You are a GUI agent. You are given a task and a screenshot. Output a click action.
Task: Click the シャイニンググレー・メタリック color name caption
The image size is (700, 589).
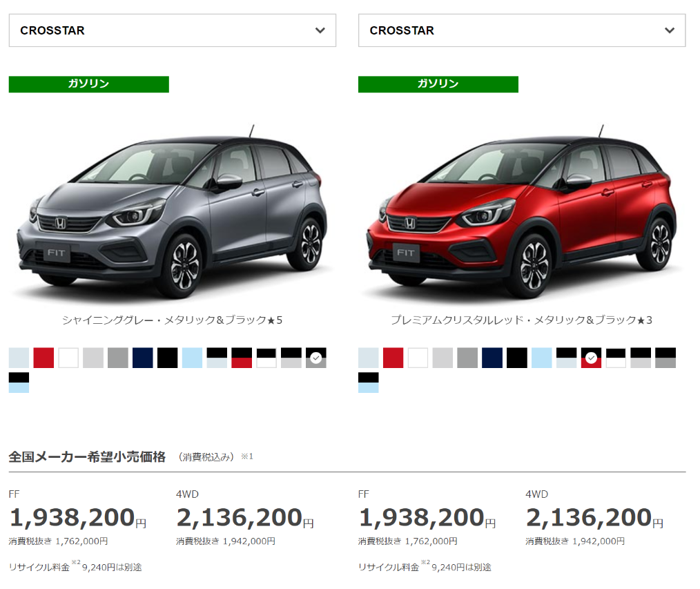[173, 320]
